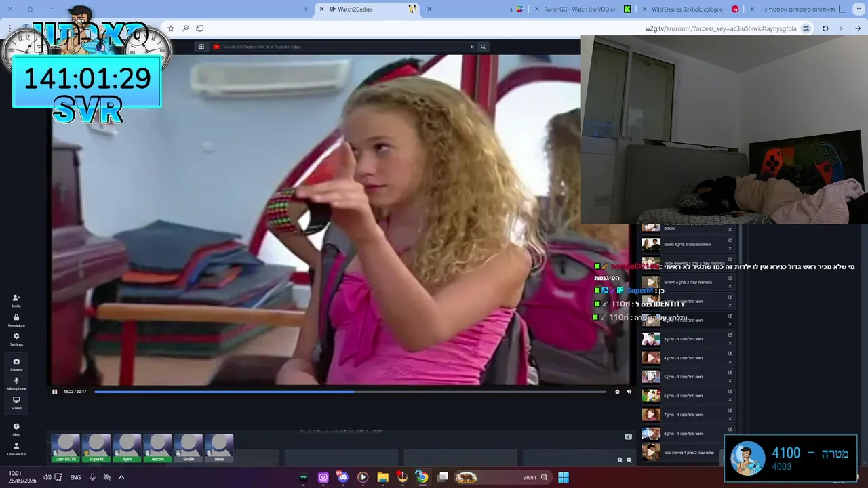Screen dimensions: 868x488
Task: Edit playlist item ראש גדול פרק 8
Action: coord(730,430)
